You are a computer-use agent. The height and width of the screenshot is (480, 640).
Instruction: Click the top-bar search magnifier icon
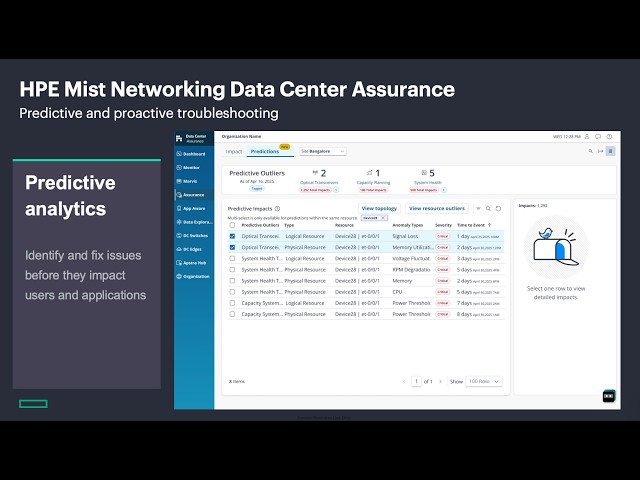tap(590, 151)
